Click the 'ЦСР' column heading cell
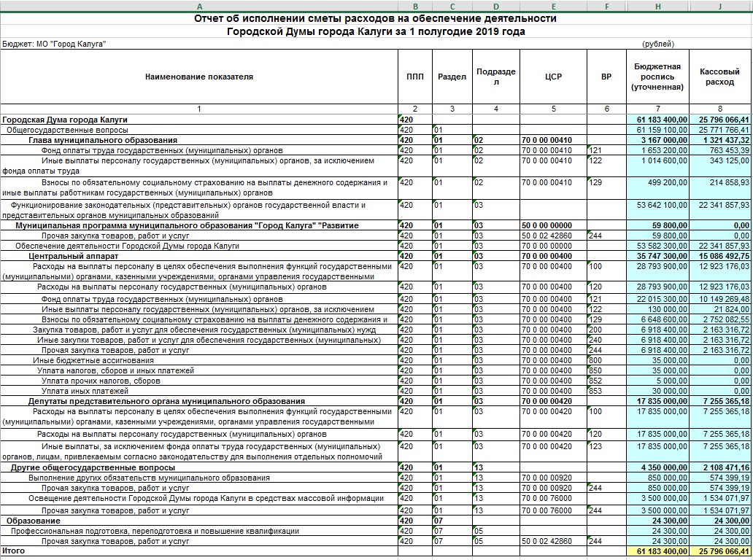Image resolution: width=753 pixels, height=560 pixels. click(553, 77)
